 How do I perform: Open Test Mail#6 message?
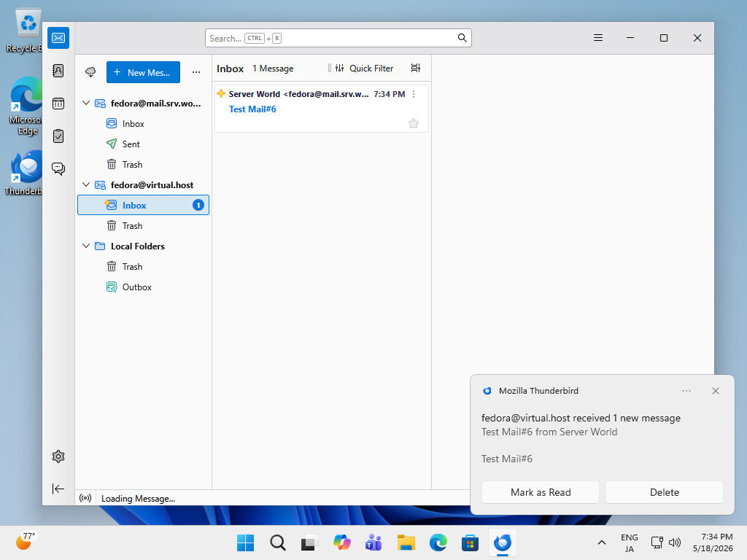[322, 109]
